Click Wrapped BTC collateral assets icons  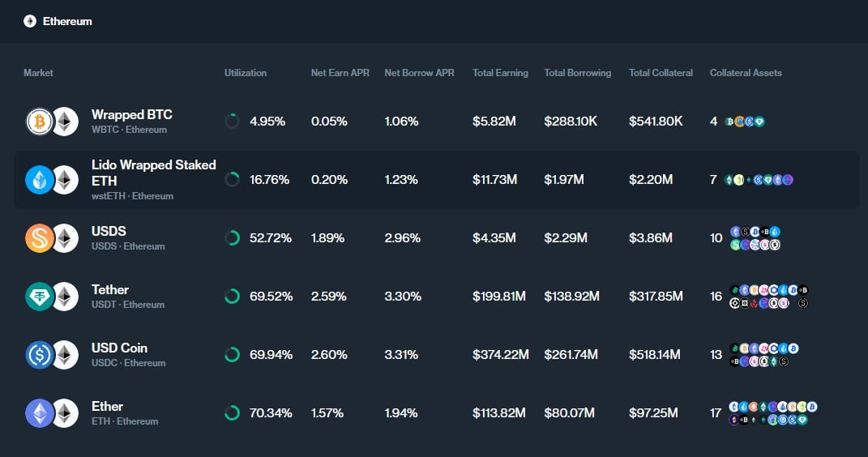(x=744, y=122)
